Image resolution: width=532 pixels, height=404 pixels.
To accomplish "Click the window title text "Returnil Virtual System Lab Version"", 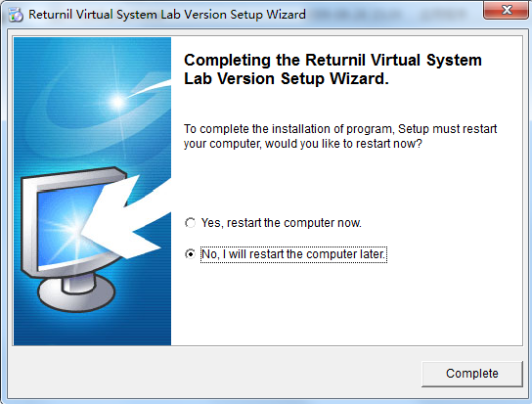I will [x=128, y=15].
